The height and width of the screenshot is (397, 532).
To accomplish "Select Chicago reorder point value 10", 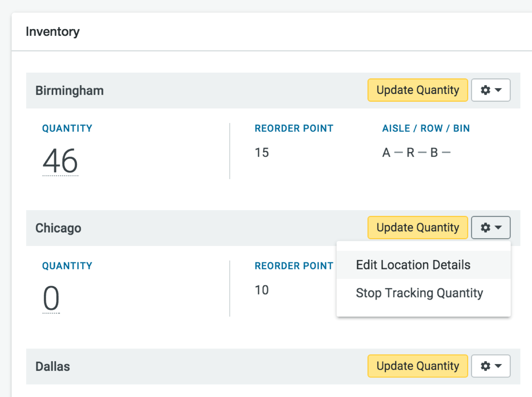I will pyautogui.click(x=262, y=290).
